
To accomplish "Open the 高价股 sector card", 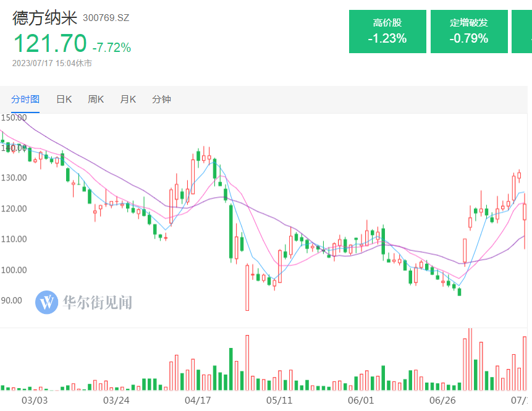I will pos(387,32).
